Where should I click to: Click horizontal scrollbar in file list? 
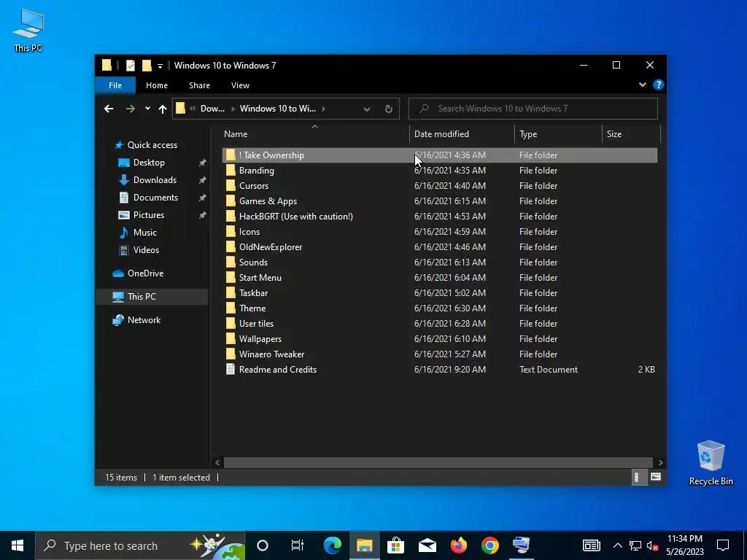pyautogui.click(x=438, y=462)
